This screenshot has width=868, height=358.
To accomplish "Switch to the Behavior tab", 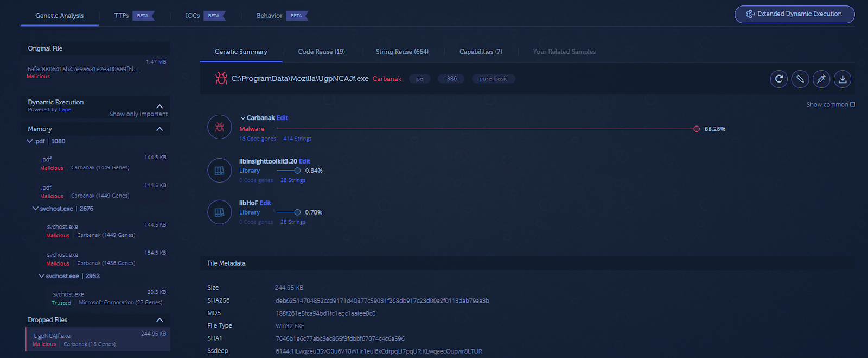I will [270, 16].
